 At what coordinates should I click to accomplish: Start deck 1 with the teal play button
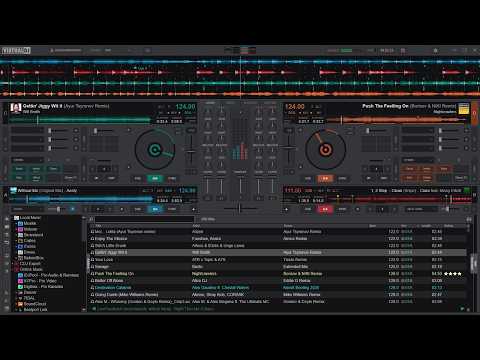[x=155, y=178]
